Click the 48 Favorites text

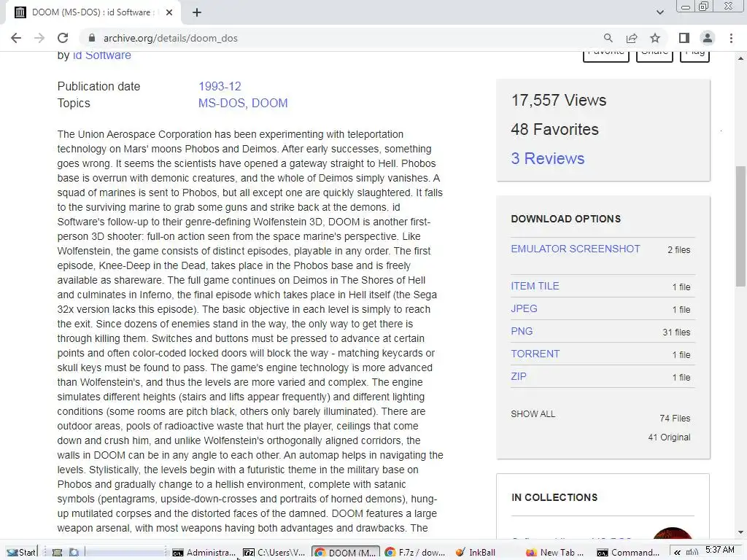[554, 129]
